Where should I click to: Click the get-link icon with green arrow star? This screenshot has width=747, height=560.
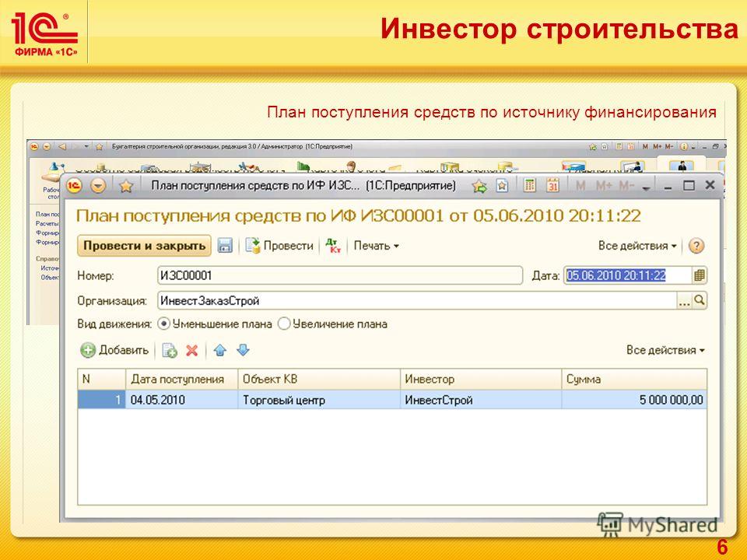480,186
